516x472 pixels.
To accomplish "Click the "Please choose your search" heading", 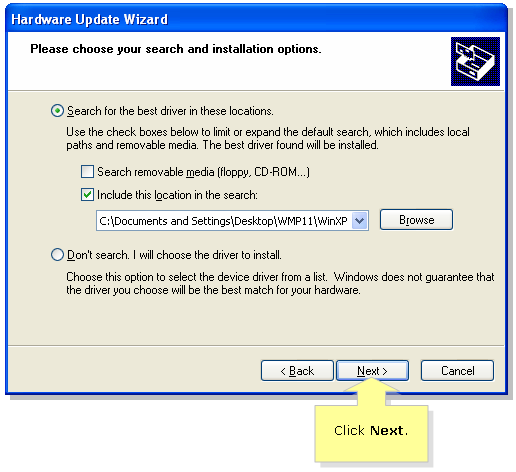I will pyautogui.click(x=176, y=49).
